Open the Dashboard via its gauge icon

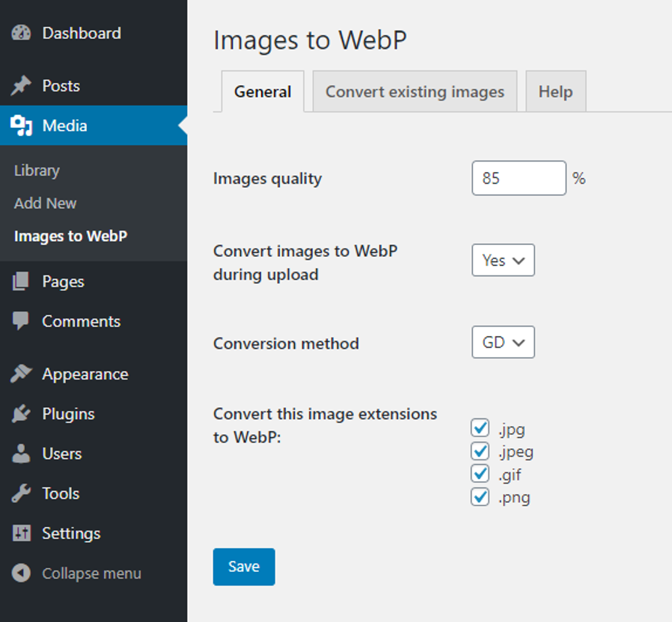pos(21,33)
